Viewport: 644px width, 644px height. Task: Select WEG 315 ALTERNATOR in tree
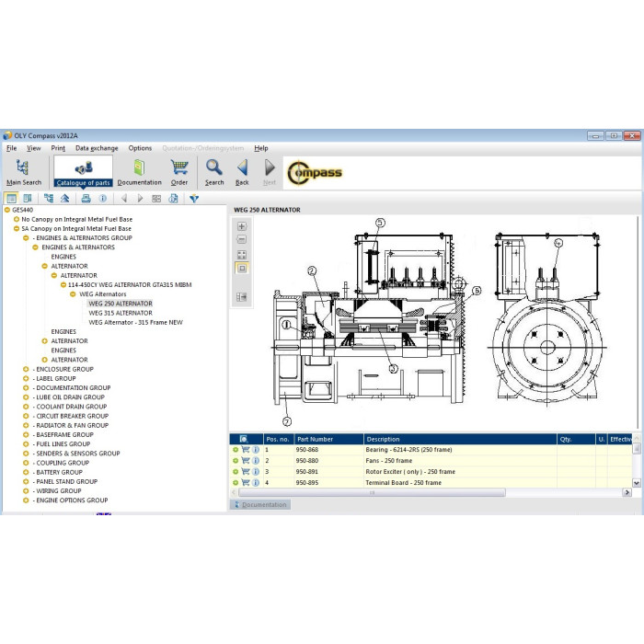(x=121, y=313)
